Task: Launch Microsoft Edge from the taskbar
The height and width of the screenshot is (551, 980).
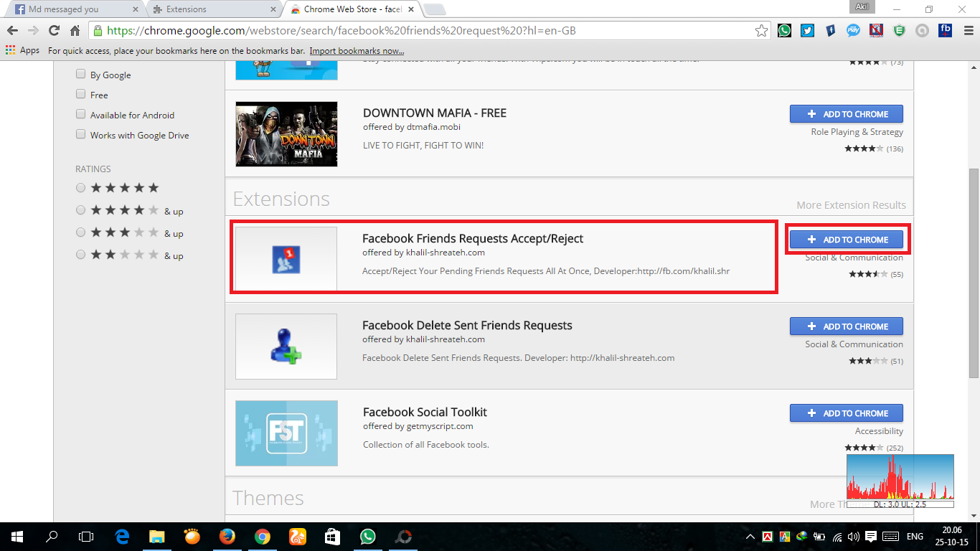Action: tap(122, 537)
